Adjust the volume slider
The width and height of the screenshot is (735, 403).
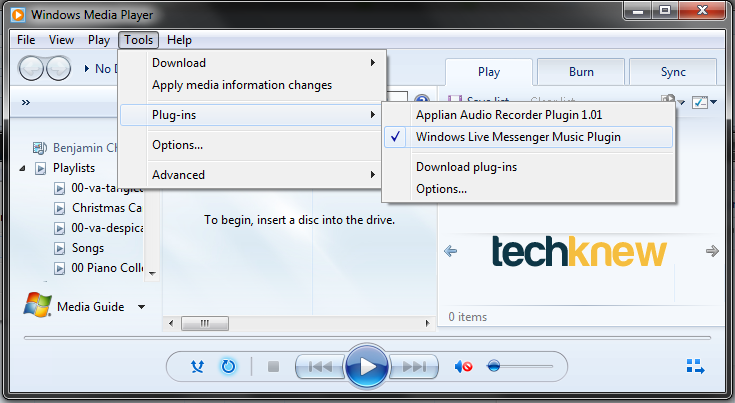tap(520, 366)
